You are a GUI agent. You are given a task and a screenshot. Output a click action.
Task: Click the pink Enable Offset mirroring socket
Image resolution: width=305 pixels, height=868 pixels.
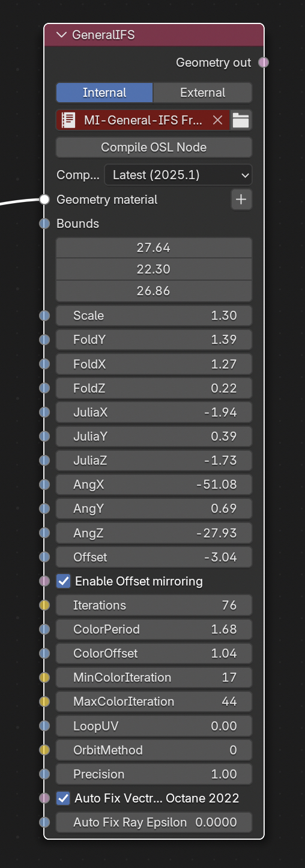point(44,581)
